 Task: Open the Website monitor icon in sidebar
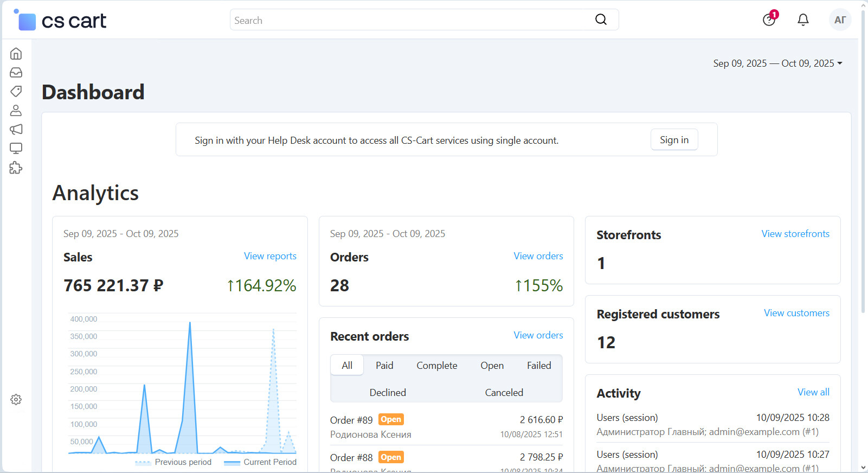click(x=16, y=148)
